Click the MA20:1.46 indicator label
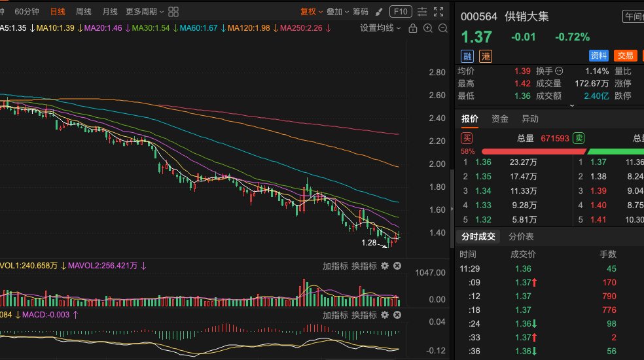The image size is (644, 360). click(x=103, y=28)
